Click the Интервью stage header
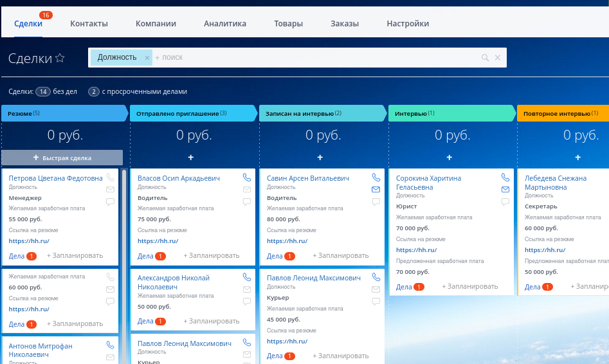This screenshot has height=364, width=609. [x=451, y=113]
